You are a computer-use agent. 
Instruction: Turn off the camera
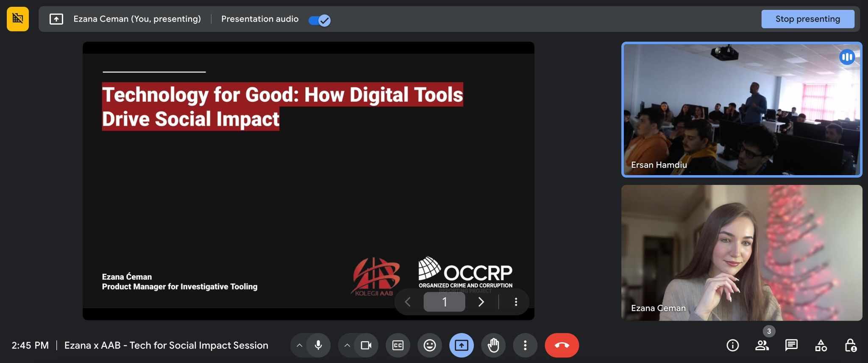[366, 345]
